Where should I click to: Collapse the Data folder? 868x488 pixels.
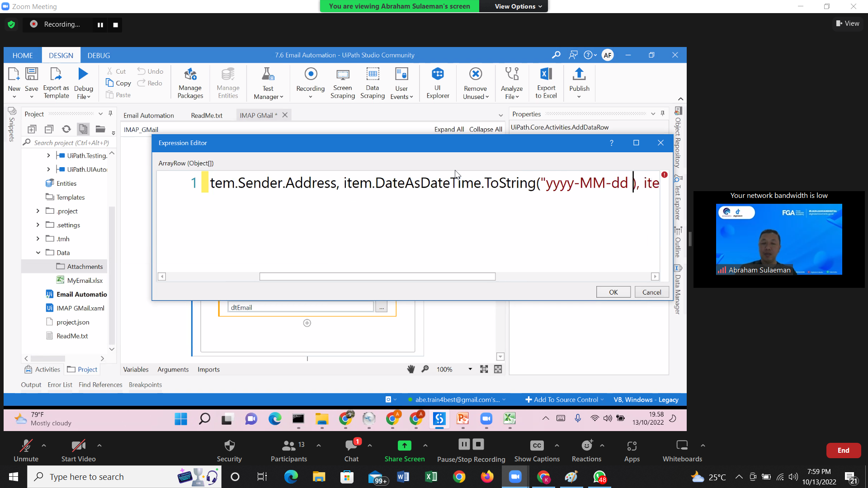[38, 253]
